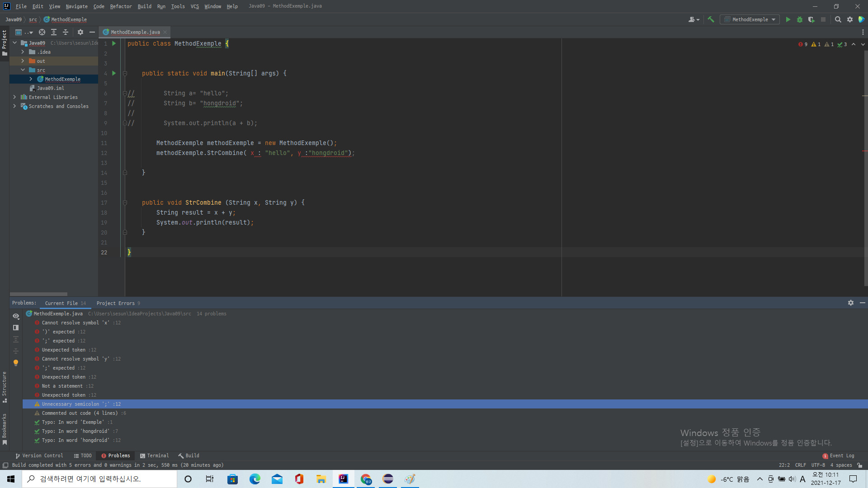868x488 pixels.
Task: Open the user account icon menu
Action: point(694,19)
